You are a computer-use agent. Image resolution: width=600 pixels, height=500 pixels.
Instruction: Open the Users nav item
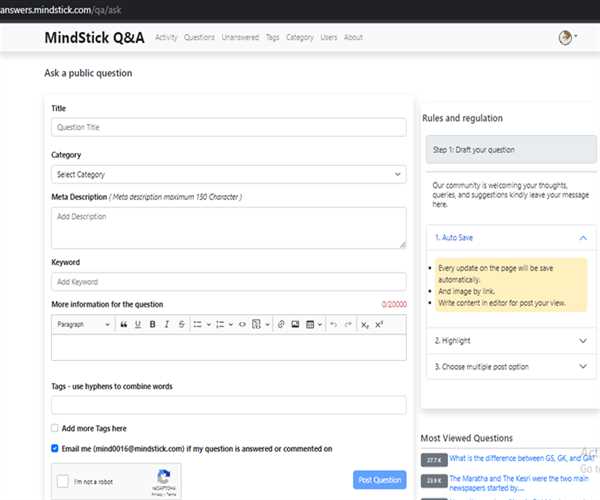point(329,37)
